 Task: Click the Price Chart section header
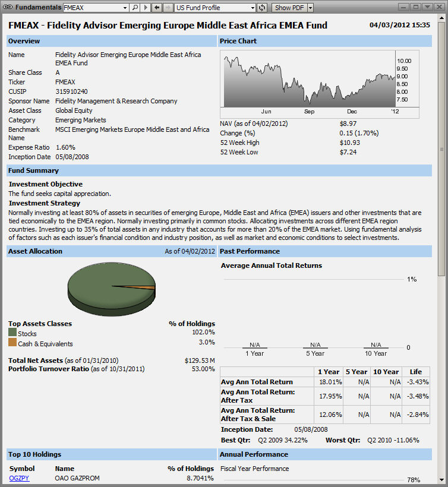tap(325, 41)
